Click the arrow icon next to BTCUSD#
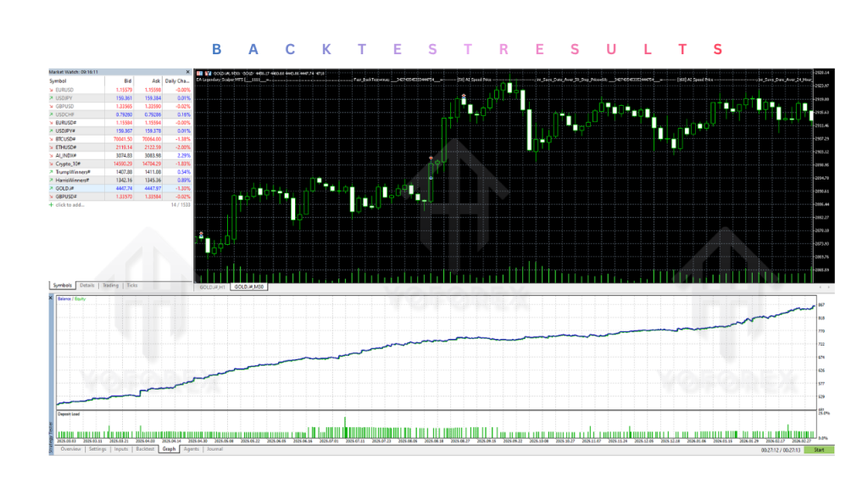Viewport: 868px width, 488px height. pos(53,139)
